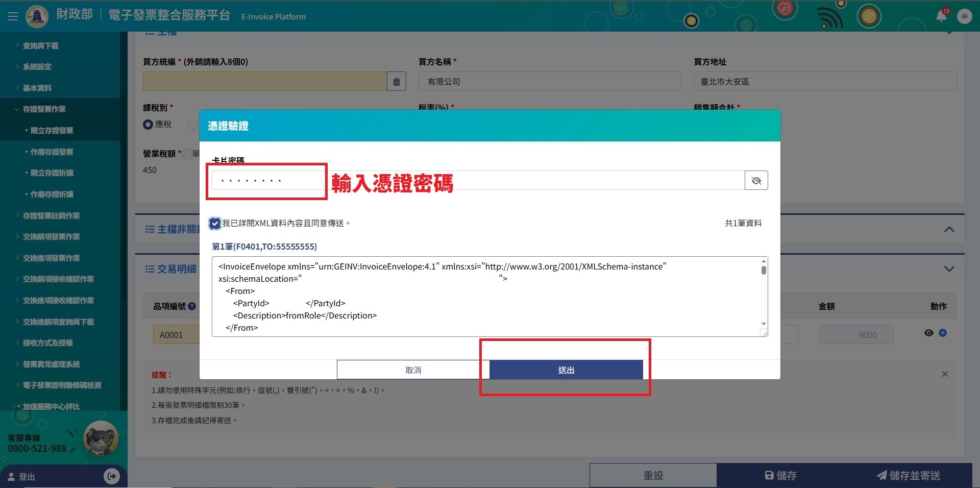Toggle password visibility eye-slash icon
This screenshot has height=488, width=980.
pyautogui.click(x=756, y=180)
